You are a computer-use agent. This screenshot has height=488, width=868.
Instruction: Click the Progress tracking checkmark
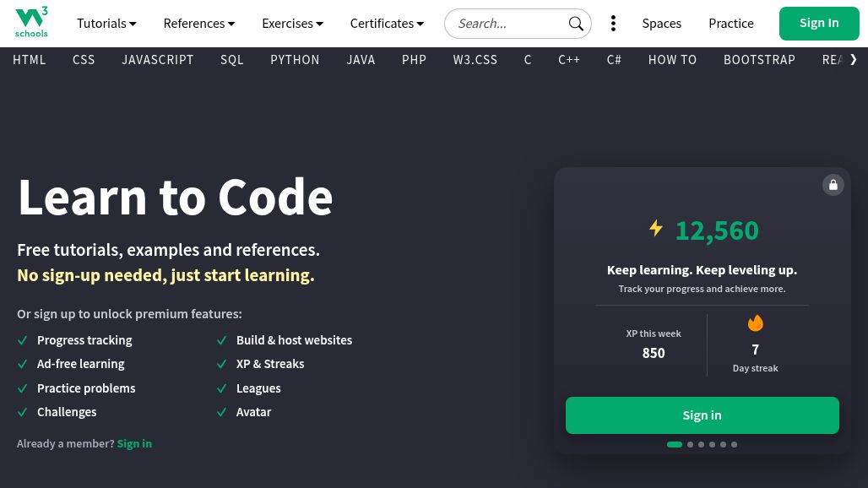point(23,340)
